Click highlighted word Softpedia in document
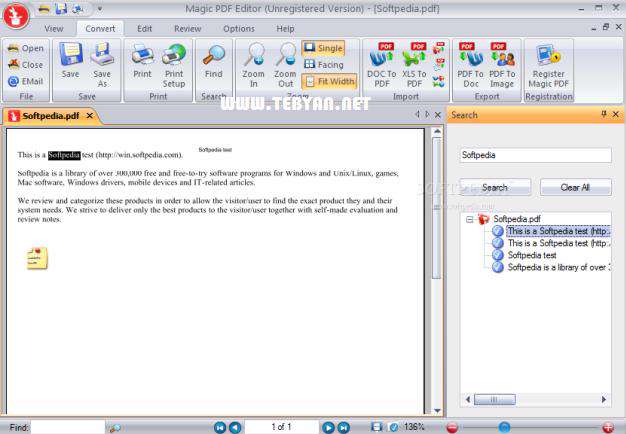This screenshot has height=434, width=626. coord(64,155)
